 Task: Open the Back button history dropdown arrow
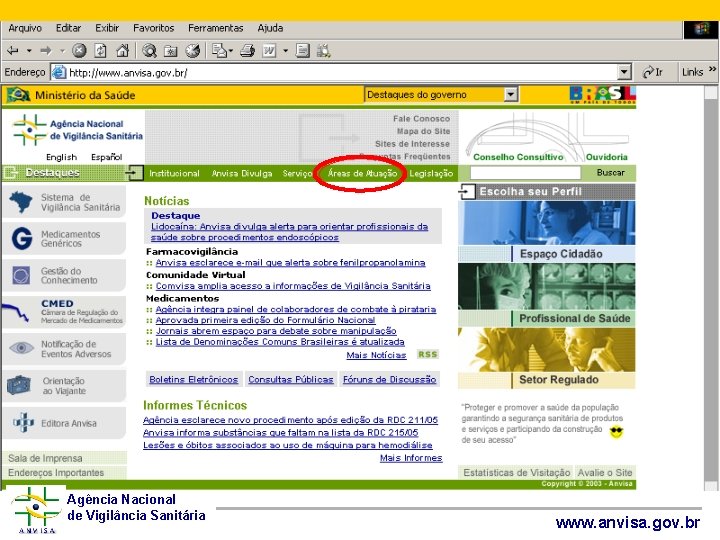[29, 51]
